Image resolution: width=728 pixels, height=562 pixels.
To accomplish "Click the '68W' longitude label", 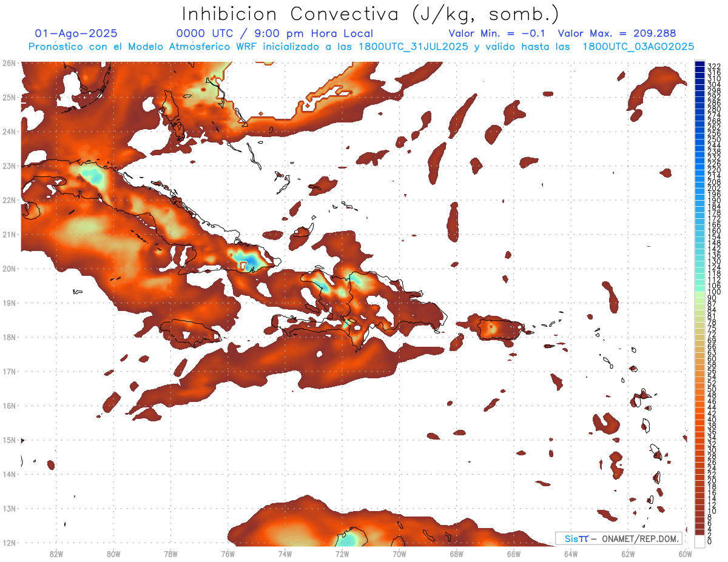I will pos(456,553).
